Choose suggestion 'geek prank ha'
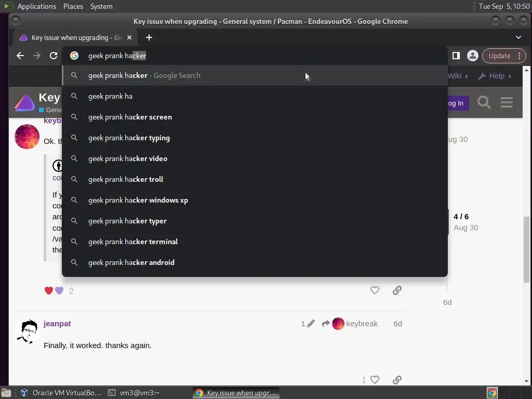This screenshot has height=399, width=532. 255,96
